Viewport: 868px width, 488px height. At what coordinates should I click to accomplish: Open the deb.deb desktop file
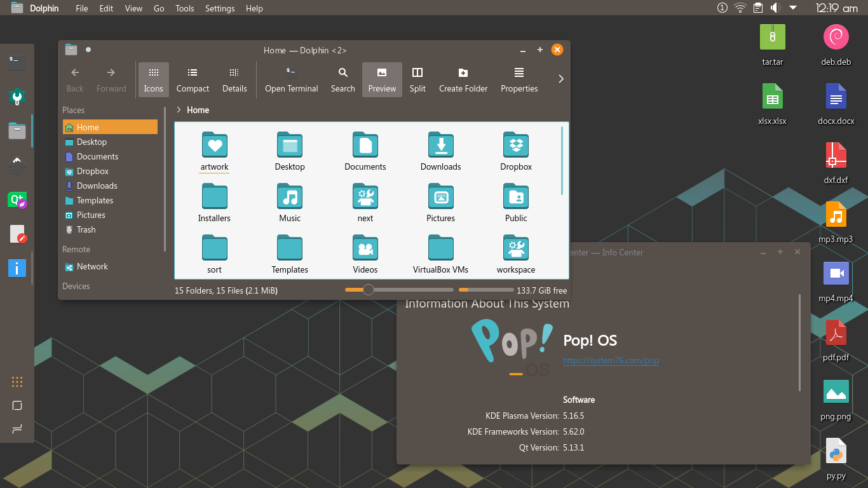pos(836,44)
